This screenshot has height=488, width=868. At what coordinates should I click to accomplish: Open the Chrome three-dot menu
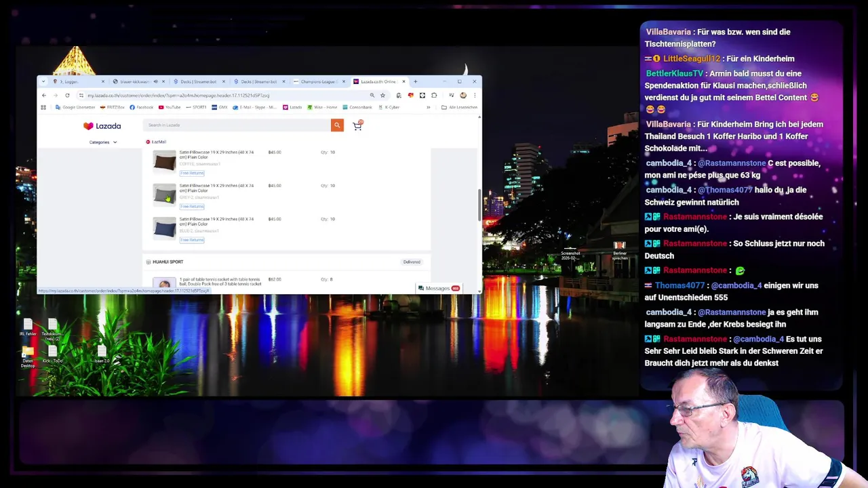point(473,96)
